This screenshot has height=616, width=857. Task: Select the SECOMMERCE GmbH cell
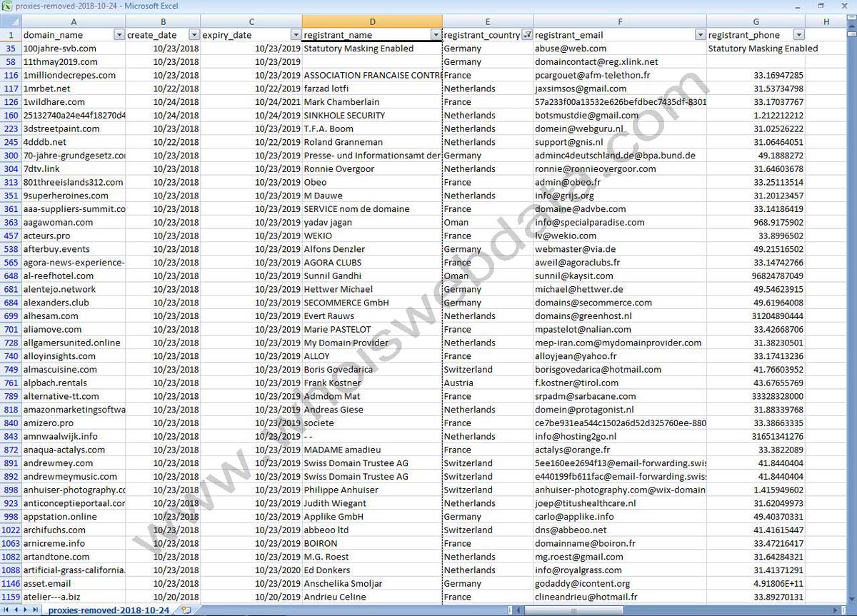(372, 303)
